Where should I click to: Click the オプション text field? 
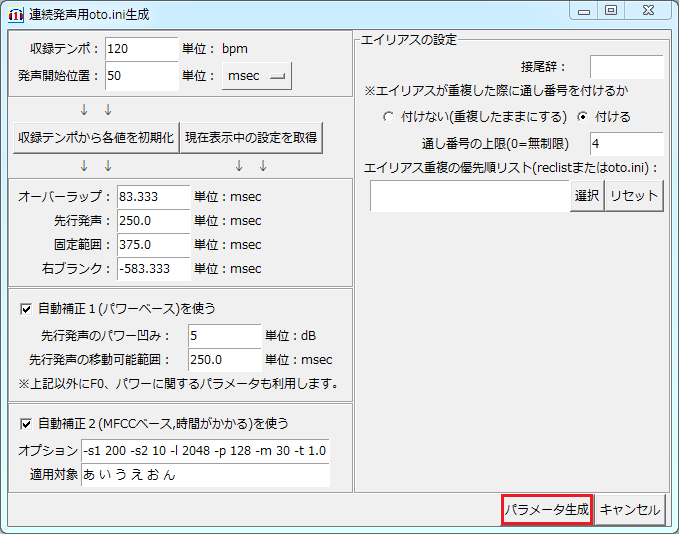205,451
